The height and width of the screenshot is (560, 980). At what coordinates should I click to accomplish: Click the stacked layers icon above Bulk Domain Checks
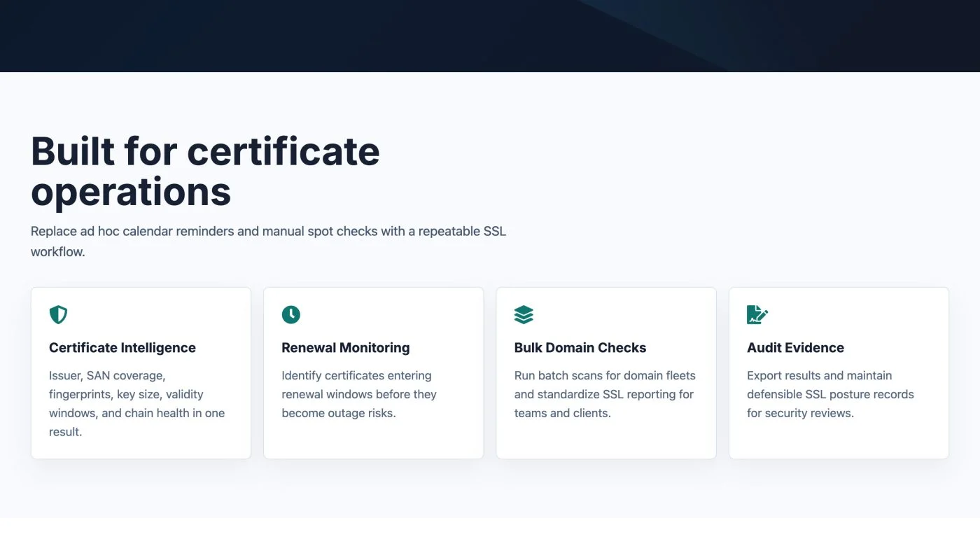pyautogui.click(x=524, y=314)
